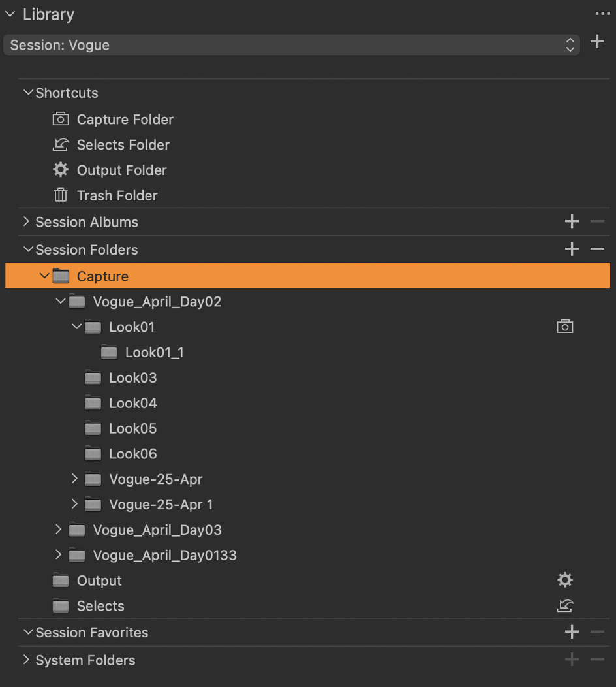Expand the System Folders section
The width and height of the screenshot is (616, 687).
(x=26, y=660)
